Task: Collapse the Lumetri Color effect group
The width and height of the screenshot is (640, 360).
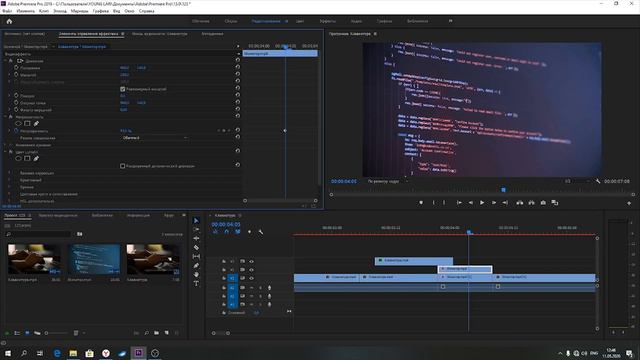Action: [x=5, y=152]
